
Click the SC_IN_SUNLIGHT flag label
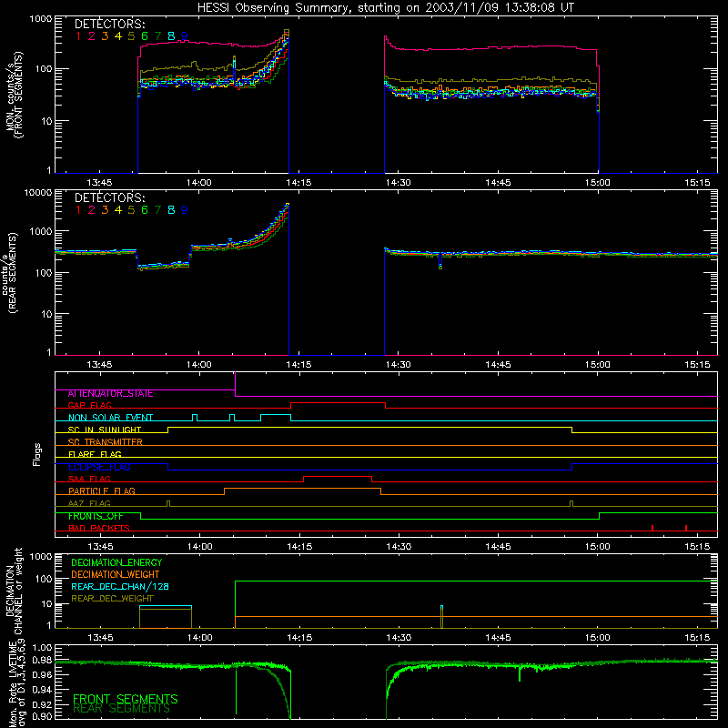[x=105, y=430]
